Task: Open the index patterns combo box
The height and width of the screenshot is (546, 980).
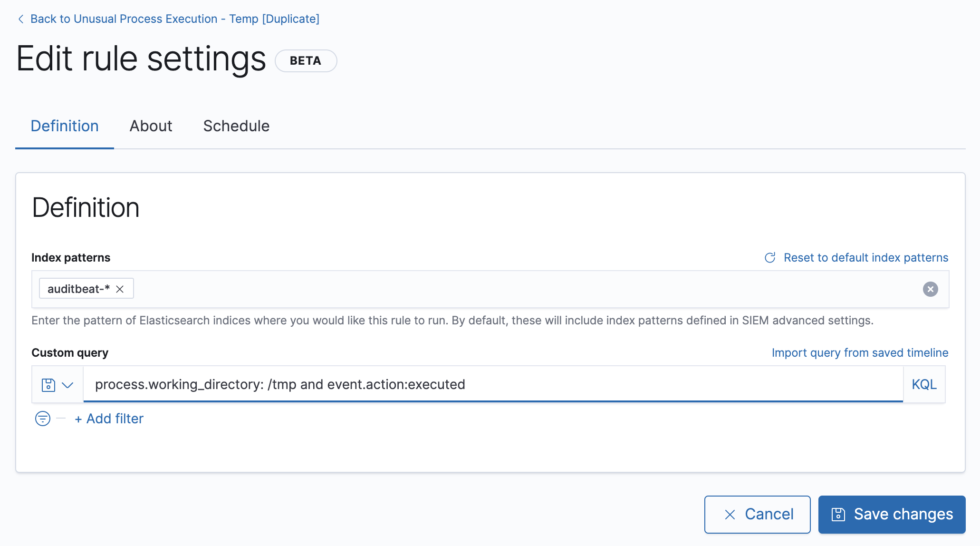Action: pos(523,289)
